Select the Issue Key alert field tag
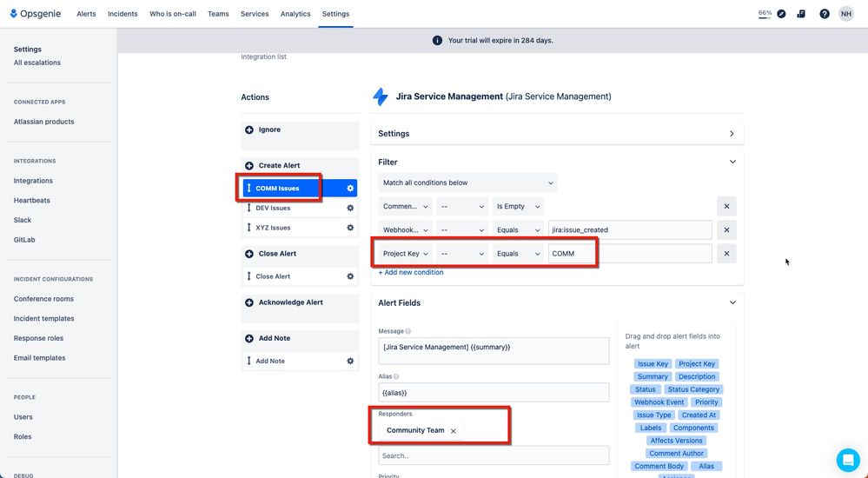The image size is (868, 478). click(x=653, y=364)
